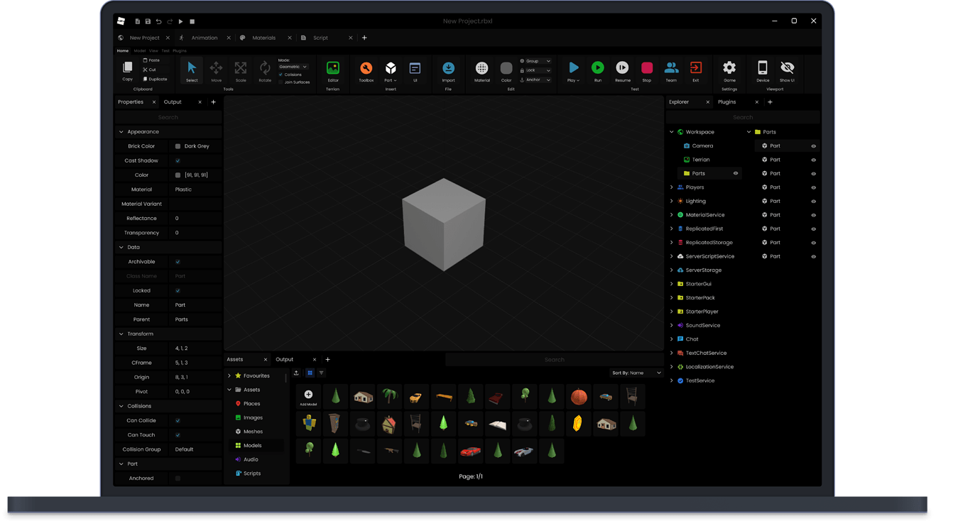The height and width of the screenshot is (521, 980).
Task: Click the Import File icon
Action: pos(448,69)
